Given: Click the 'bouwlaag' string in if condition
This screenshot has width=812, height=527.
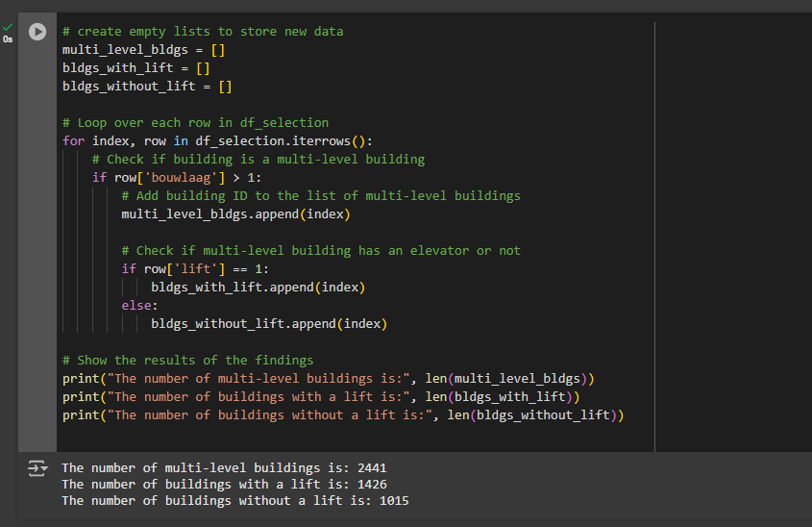Looking at the screenshot, I should pos(172,178).
